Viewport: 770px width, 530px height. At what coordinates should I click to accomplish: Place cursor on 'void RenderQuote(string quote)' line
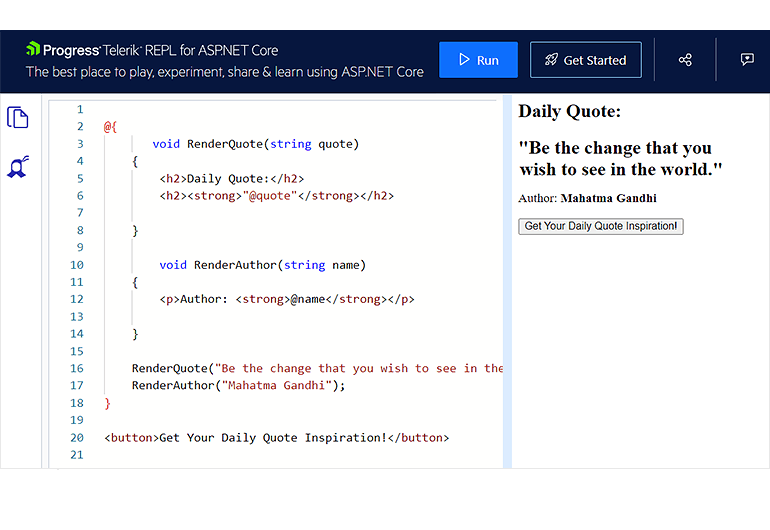[x=255, y=144]
